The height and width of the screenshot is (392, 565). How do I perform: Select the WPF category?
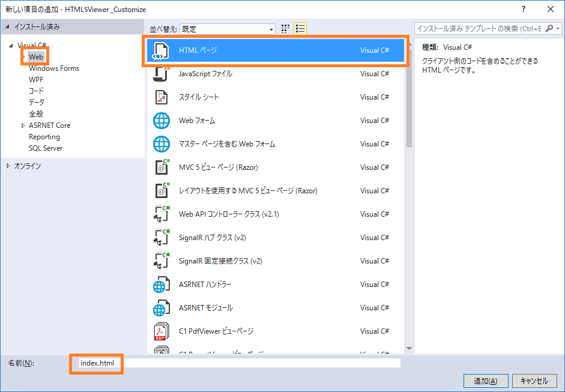(36, 80)
